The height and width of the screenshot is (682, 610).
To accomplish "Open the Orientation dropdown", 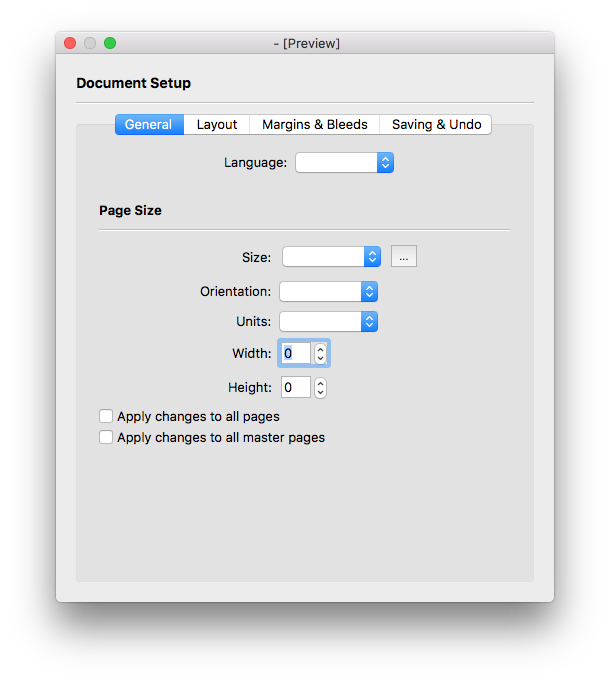I will pyautogui.click(x=328, y=292).
